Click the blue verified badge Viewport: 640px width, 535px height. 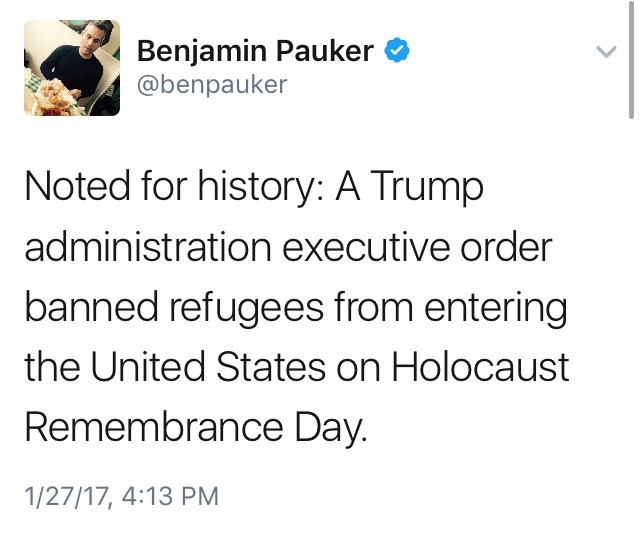[398, 49]
